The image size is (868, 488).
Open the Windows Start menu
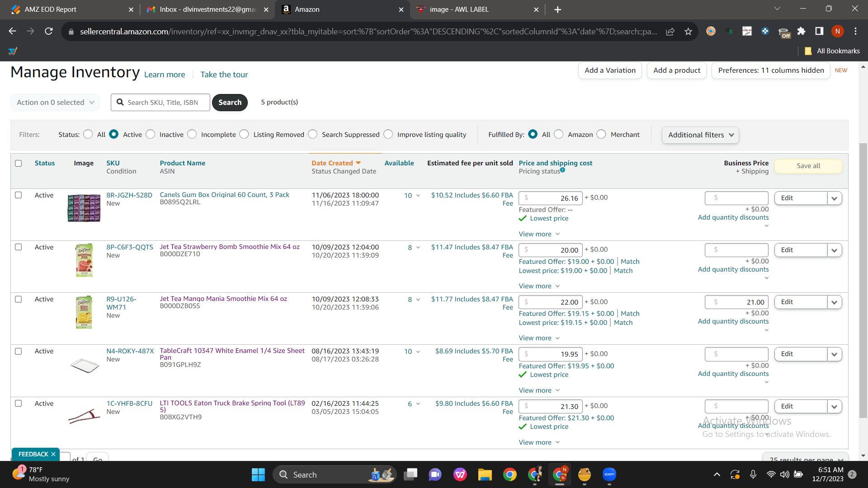258,474
